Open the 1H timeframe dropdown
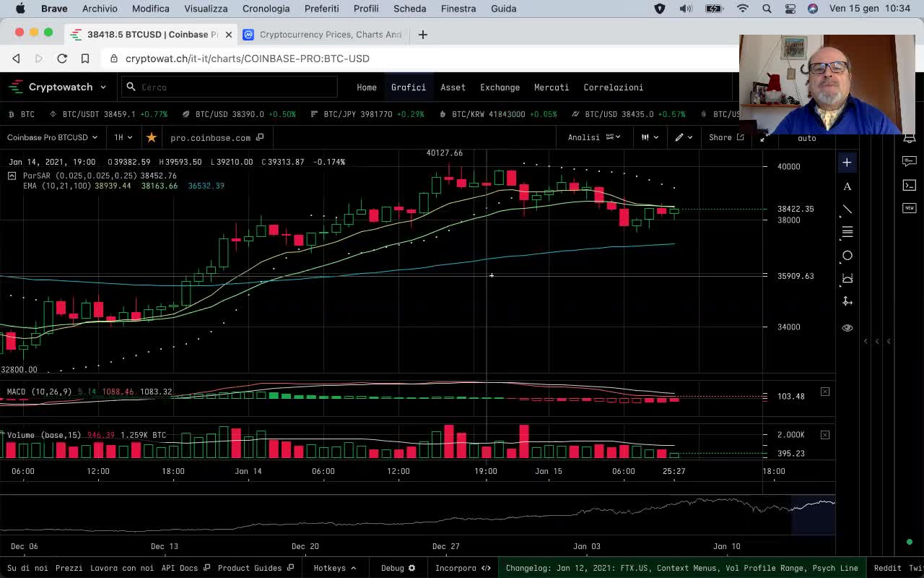The image size is (924, 578). click(x=123, y=137)
